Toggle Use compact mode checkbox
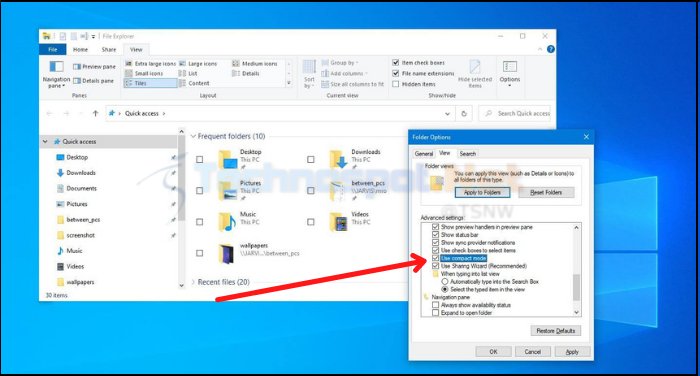This screenshot has width=700, height=376. pos(435,258)
